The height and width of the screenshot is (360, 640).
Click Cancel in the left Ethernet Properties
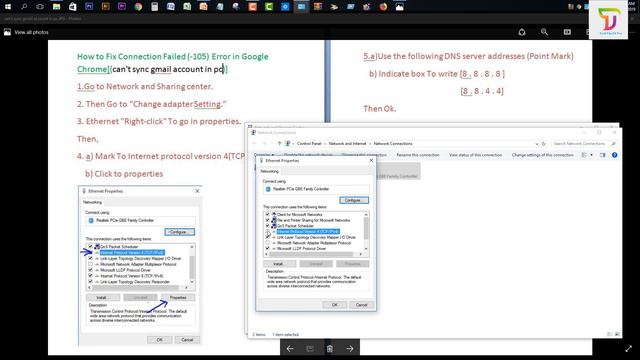tap(187, 340)
